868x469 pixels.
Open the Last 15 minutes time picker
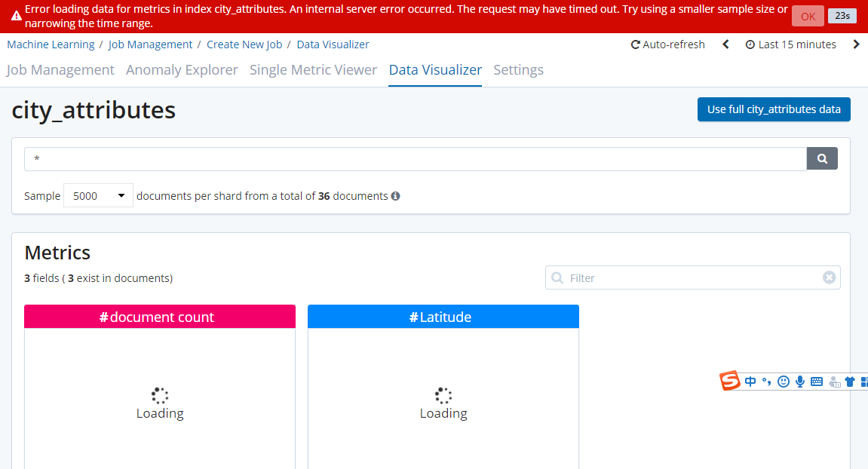click(x=790, y=44)
